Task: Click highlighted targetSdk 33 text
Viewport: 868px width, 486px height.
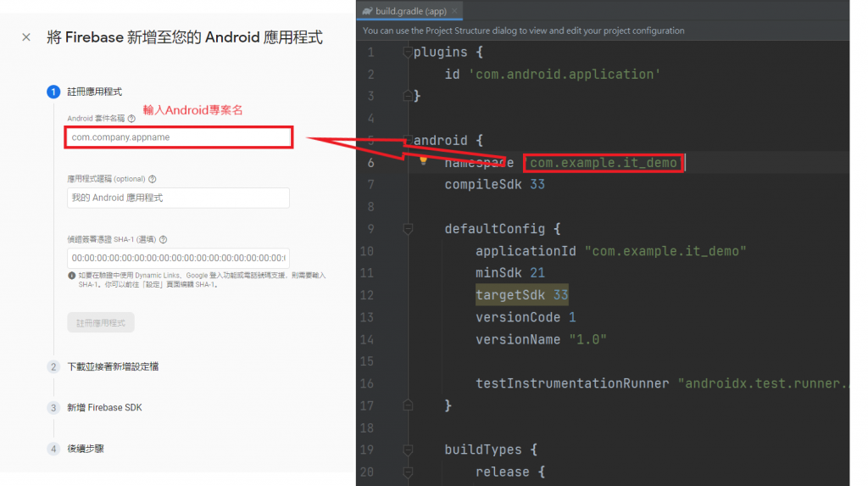Action: point(521,295)
